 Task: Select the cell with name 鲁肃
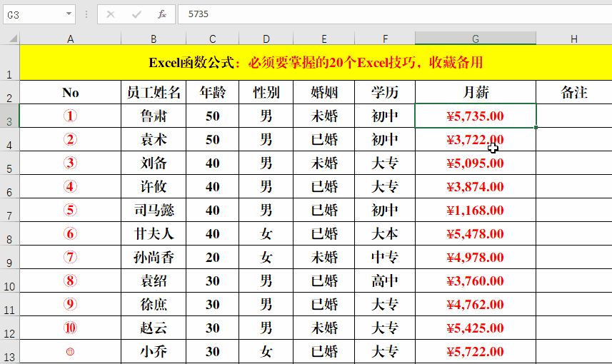(x=154, y=116)
